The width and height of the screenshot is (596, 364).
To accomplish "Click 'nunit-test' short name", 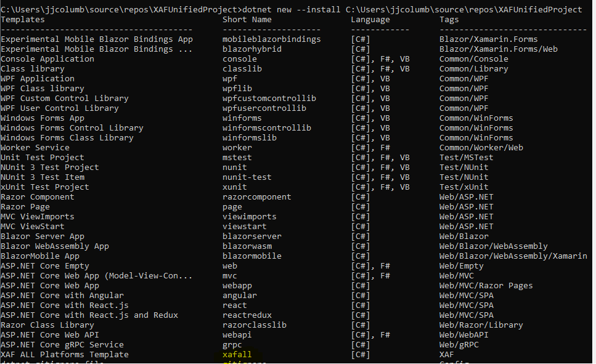I will click(x=247, y=177).
